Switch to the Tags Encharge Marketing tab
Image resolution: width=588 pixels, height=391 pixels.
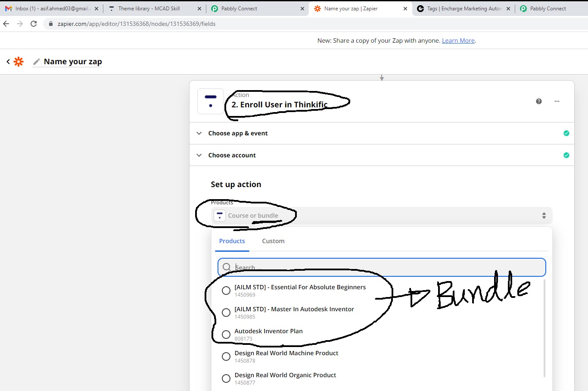tap(463, 9)
